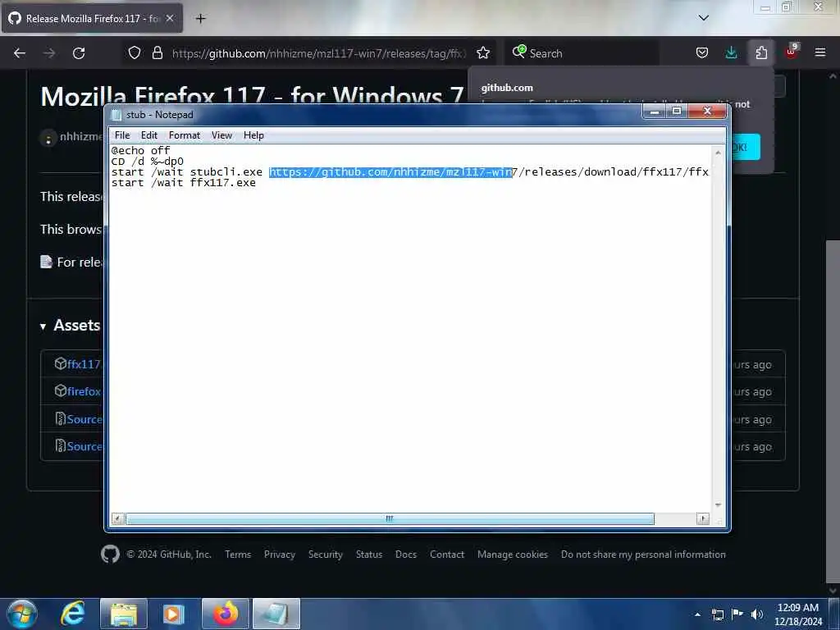Image resolution: width=840 pixels, height=630 pixels.
Task: Open Notepad View menu
Action: [x=221, y=135]
